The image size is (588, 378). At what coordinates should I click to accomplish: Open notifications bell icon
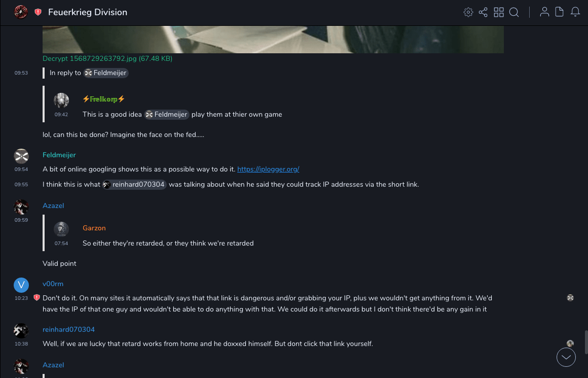coord(575,12)
